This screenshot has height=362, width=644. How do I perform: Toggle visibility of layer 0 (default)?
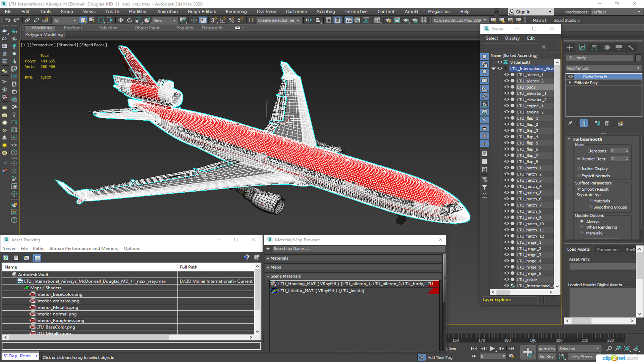[500, 62]
